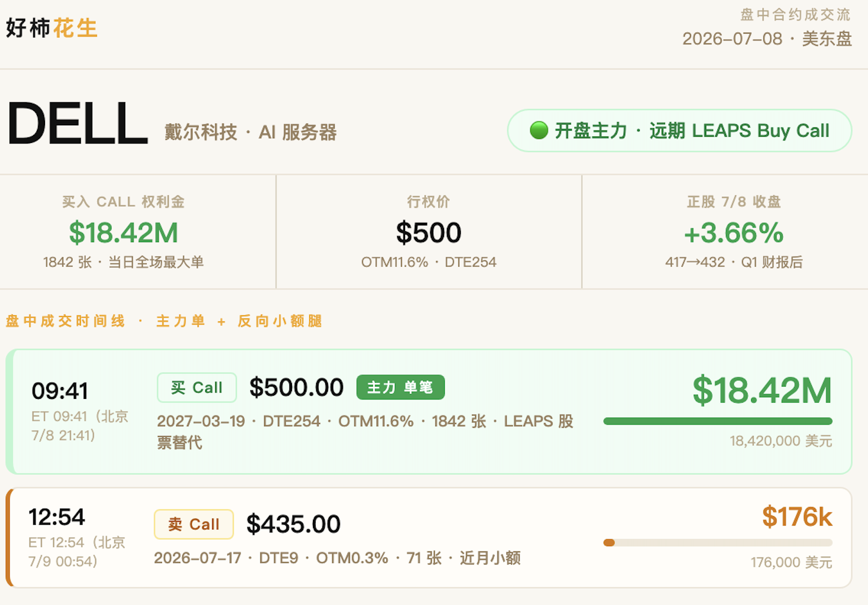Screen dimensions: 868x605
Task: Click the 好柿花生 logo text
Action: [x=51, y=28]
